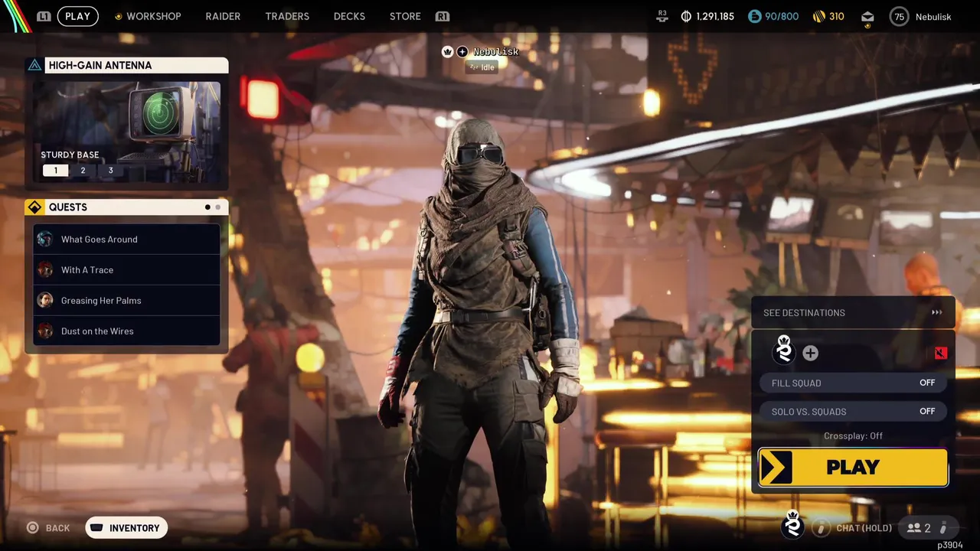Click the emblem avatar next to chat

793,524
